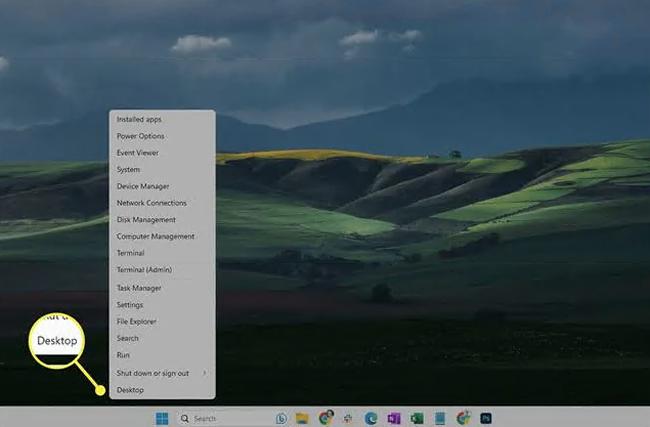The image size is (650, 427).
Task: Click Run in the power user menu
Action: (x=123, y=355)
